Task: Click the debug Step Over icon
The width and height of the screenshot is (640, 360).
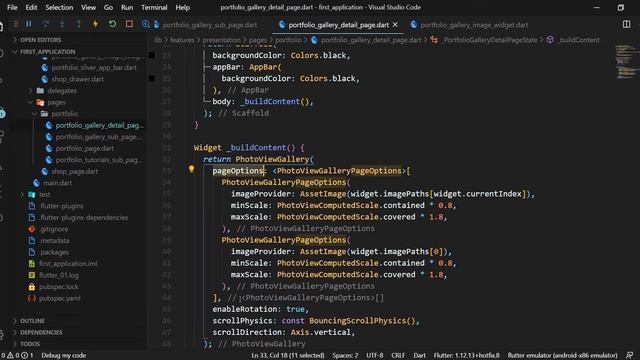Action: pyautogui.click(x=45, y=24)
